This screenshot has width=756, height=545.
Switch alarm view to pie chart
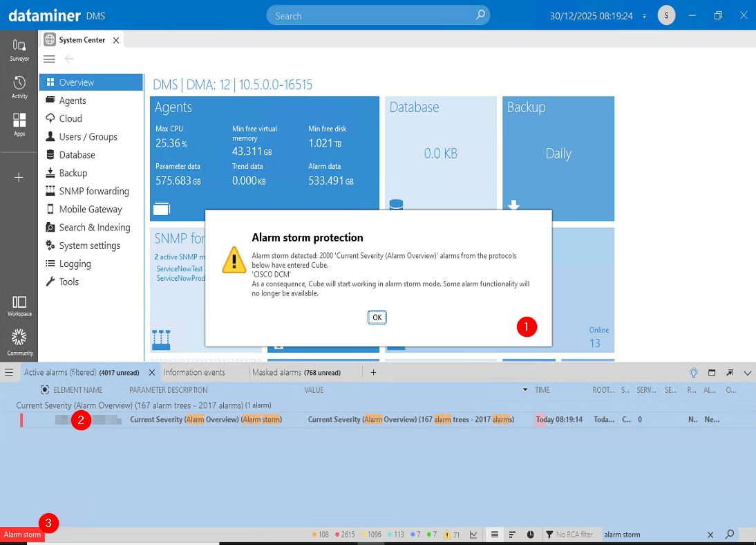click(x=531, y=535)
